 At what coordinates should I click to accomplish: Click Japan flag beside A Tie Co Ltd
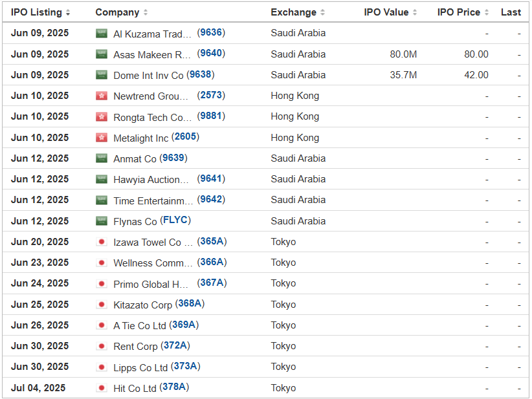coord(102,325)
